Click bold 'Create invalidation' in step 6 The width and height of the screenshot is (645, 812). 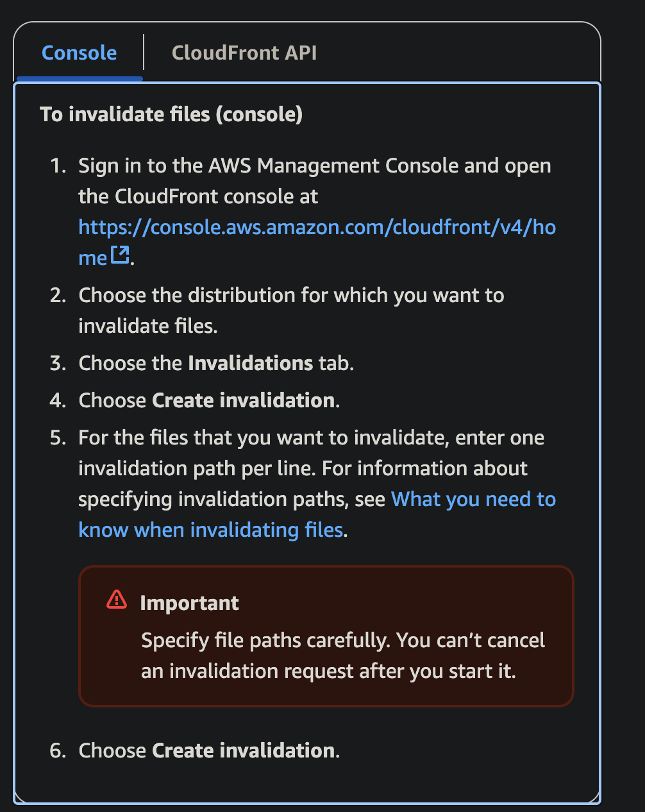point(243,750)
